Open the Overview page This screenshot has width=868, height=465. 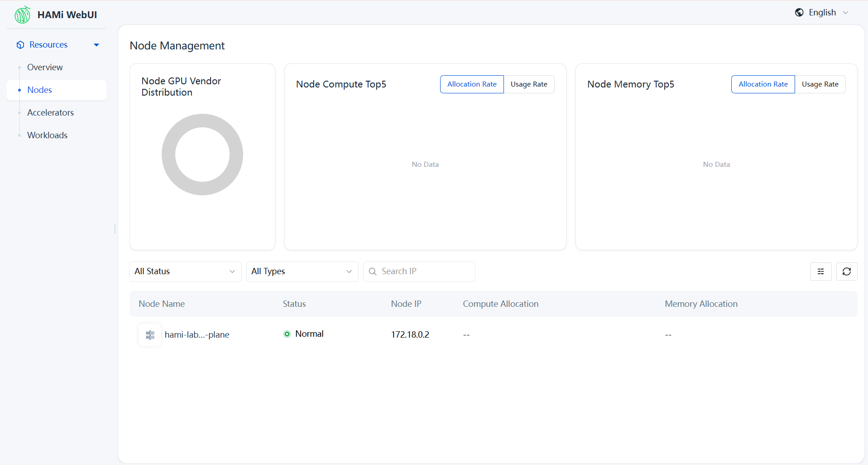(x=45, y=67)
